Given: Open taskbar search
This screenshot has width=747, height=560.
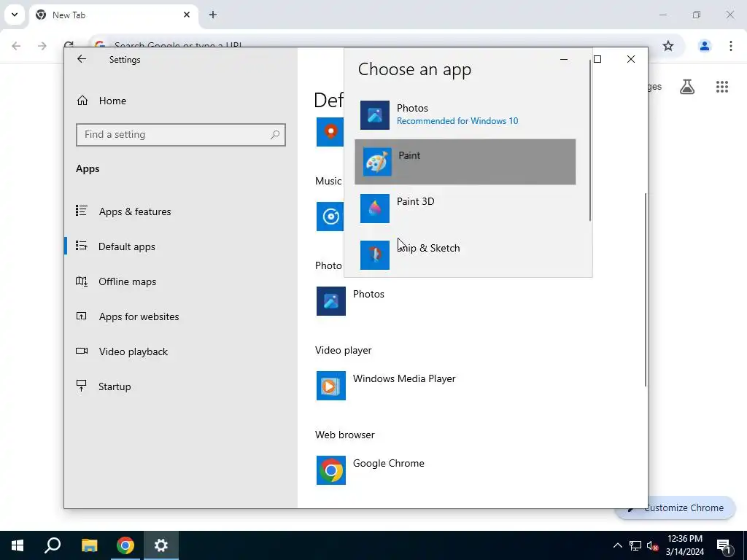Looking at the screenshot, I should [53, 545].
